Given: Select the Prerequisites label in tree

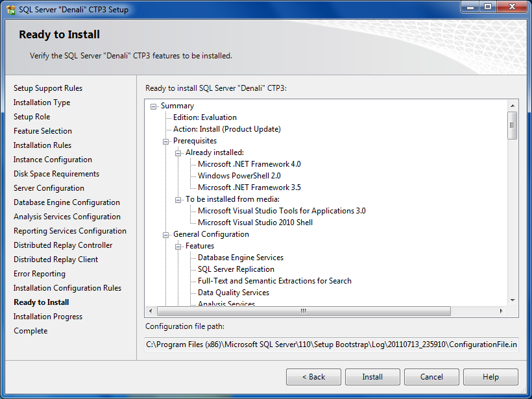Looking at the screenshot, I should tap(195, 141).
